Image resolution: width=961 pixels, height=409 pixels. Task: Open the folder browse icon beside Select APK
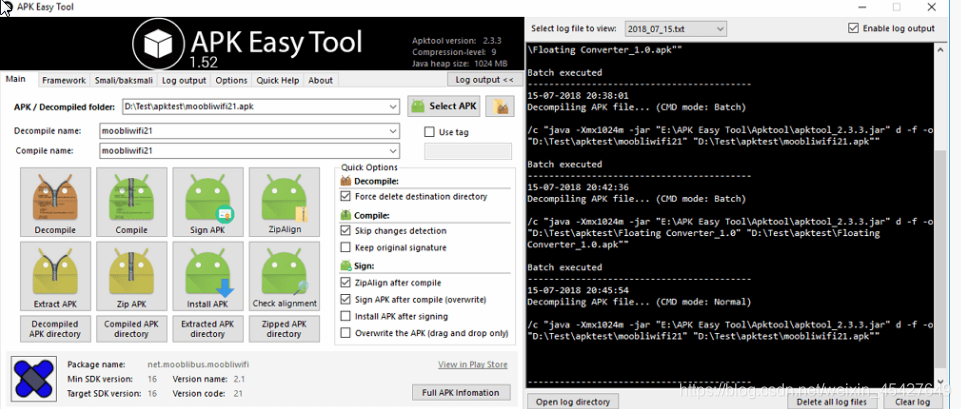click(x=499, y=106)
